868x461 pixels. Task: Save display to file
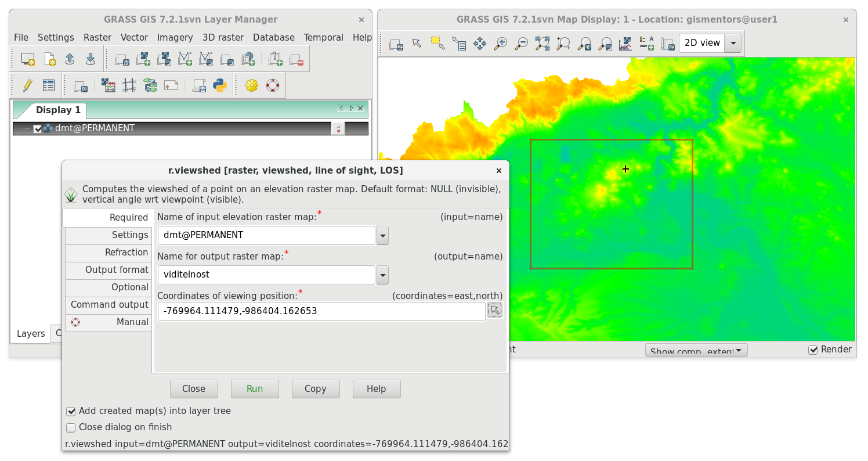point(667,44)
